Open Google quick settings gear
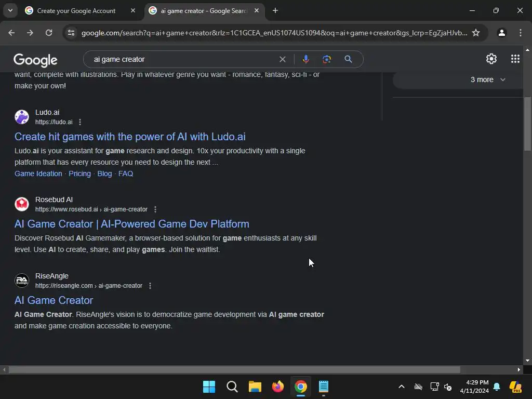The image size is (532, 399). click(x=491, y=59)
